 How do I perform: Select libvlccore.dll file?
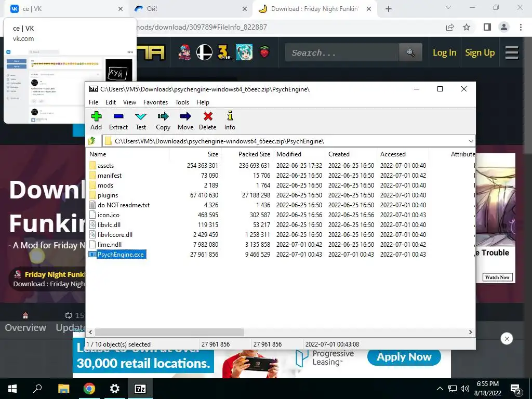click(115, 234)
